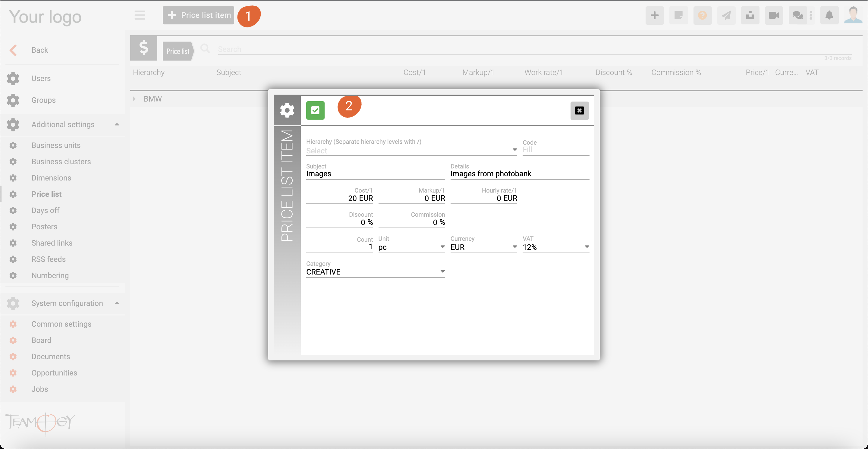Open Business clusters settings
This screenshot has height=449, width=868.
click(x=61, y=162)
